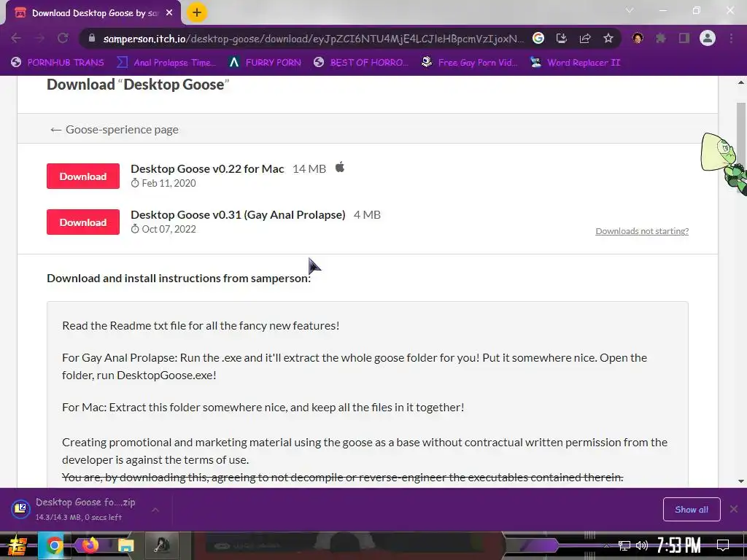Click the 7:53 PM taskbar clock
747x560 pixels.
(678, 545)
